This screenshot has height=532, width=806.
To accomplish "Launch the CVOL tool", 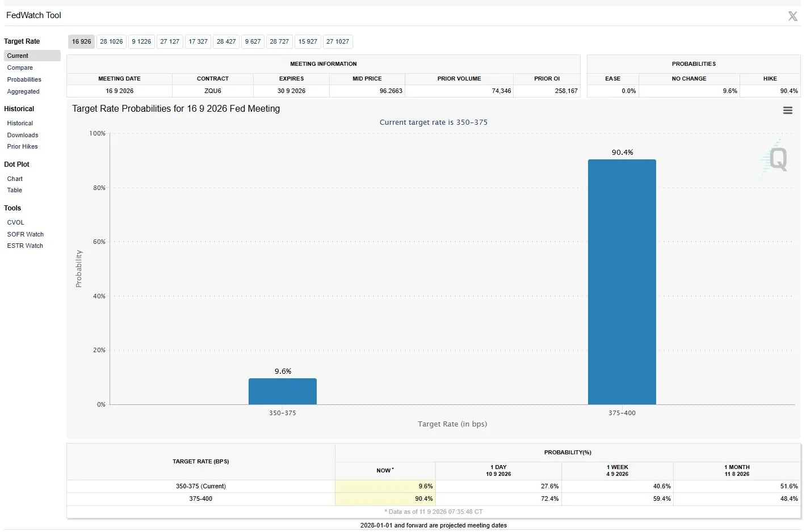I will [x=16, y=222].
